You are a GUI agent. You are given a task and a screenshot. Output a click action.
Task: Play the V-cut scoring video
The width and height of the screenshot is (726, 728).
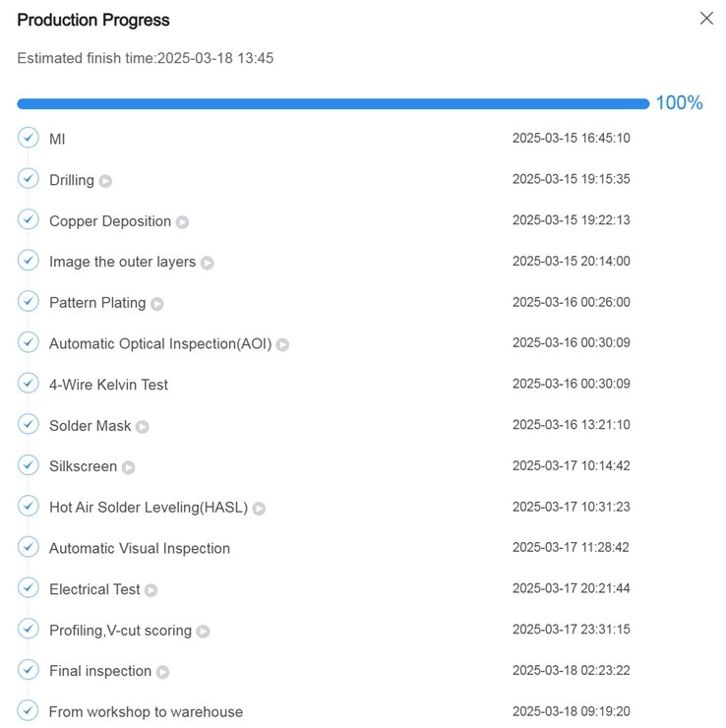[203, 632]
